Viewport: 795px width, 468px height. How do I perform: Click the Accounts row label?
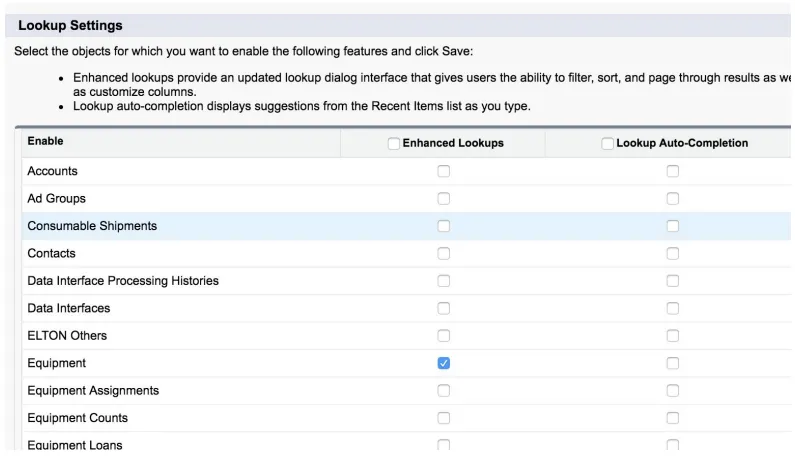52,171
